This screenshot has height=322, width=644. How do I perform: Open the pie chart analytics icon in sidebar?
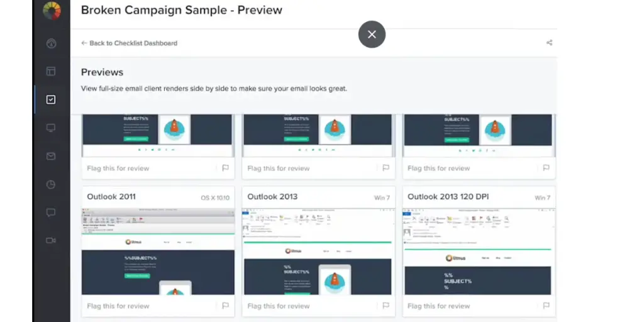(x=51, y=184)
